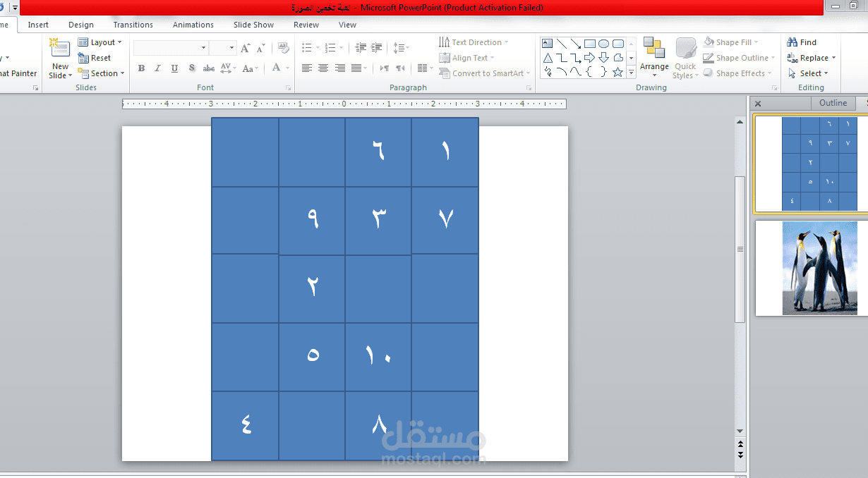This screenshot has width=868, height=478.
Task: Toggle Italic formatting
Action: 157,68
